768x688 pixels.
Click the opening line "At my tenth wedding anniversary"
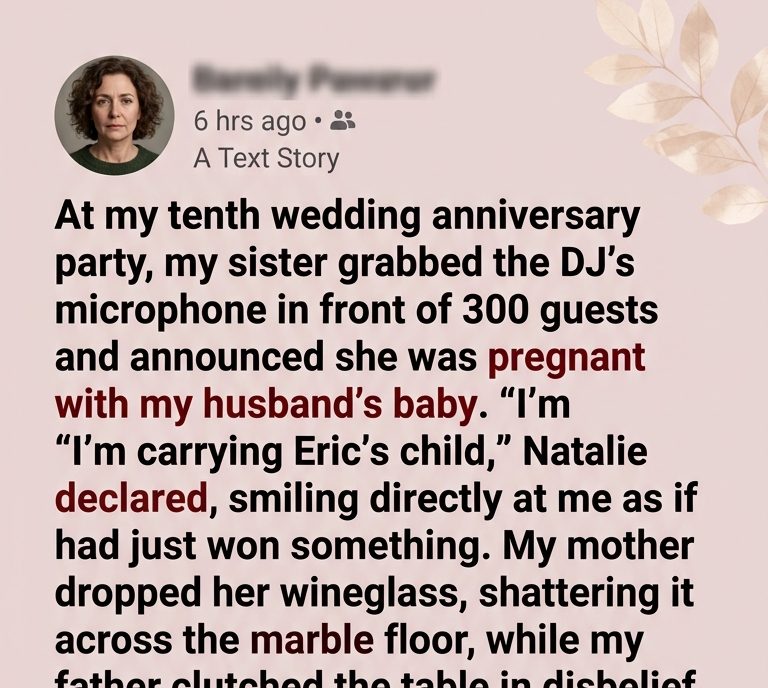click(x=347, y=217)
